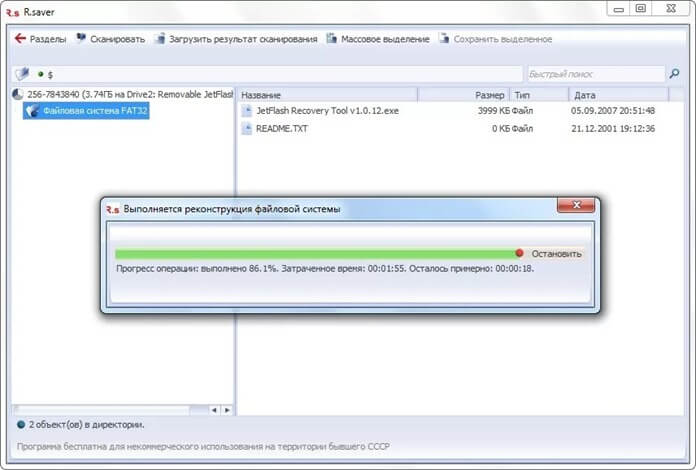Click the green progress bar
The image size is (696, 470).
[315, 254]
